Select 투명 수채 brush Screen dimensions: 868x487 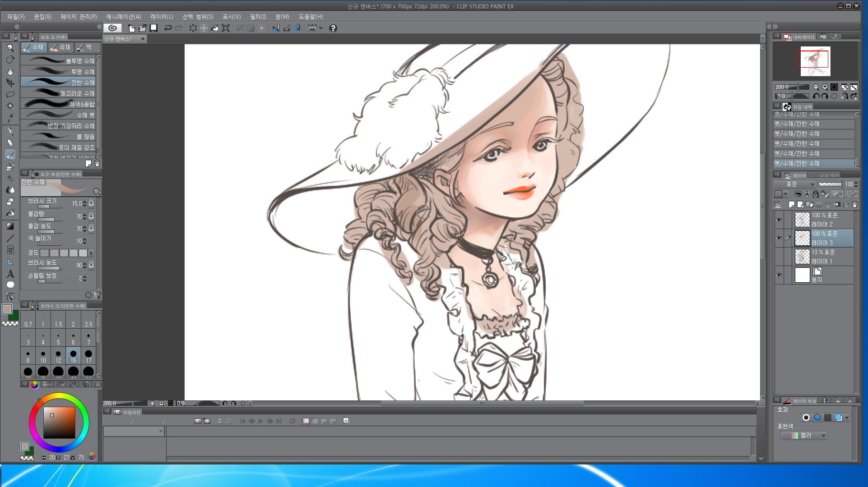(x=58, y=71)
